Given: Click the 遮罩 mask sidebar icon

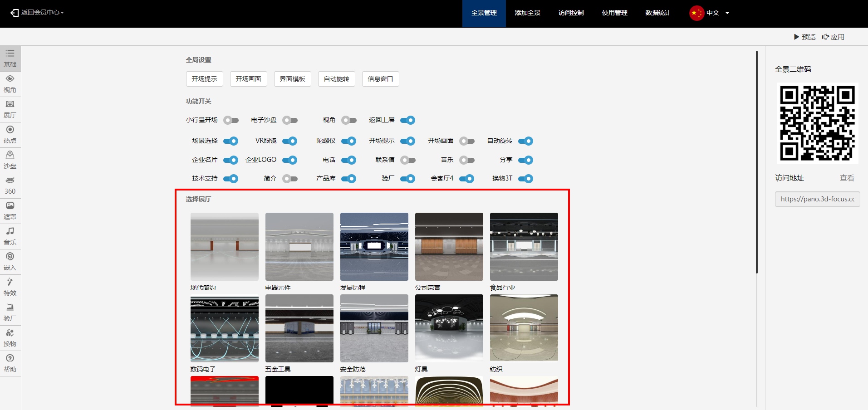Looking at the screenshot, I should (10, 211).
